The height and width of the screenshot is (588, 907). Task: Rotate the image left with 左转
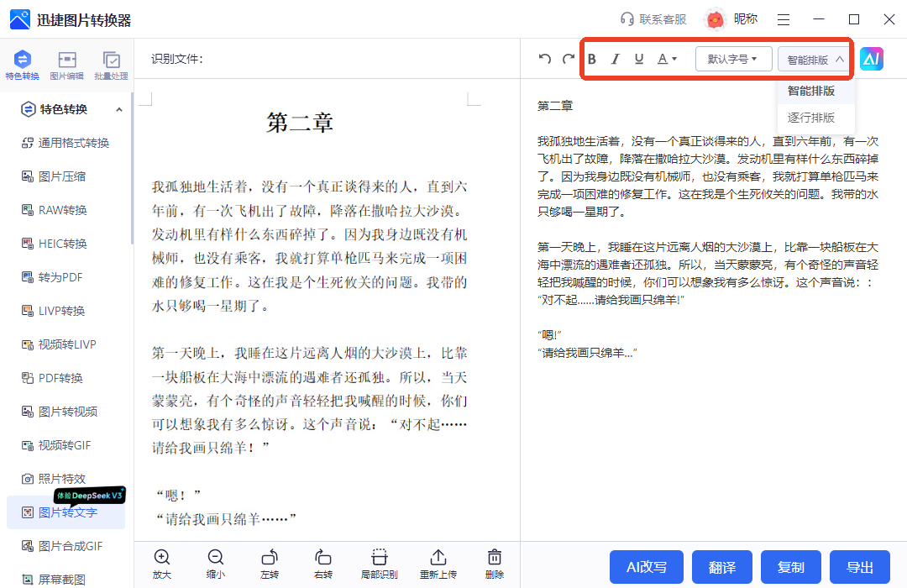click(x=270, y=564)
